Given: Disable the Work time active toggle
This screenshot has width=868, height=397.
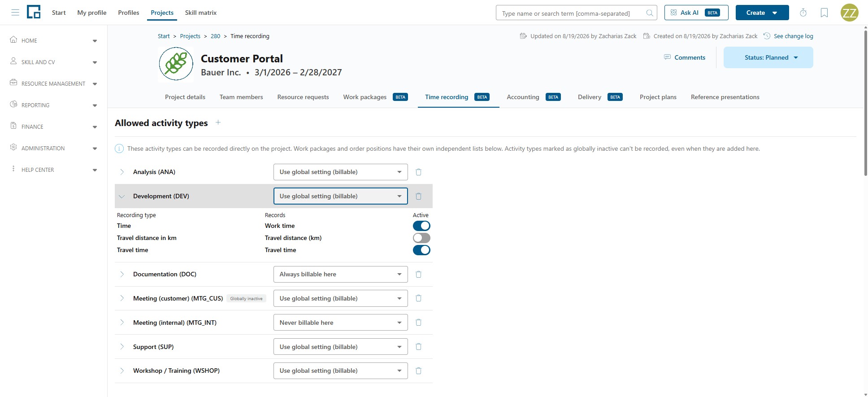Looking at the screenshot, I should click(421, 226).
